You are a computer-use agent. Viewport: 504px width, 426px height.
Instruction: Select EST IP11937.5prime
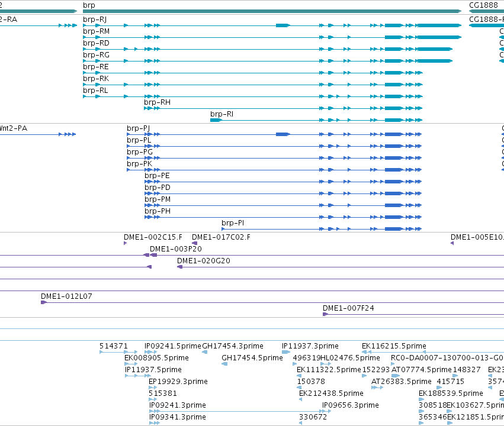(153, 370)
